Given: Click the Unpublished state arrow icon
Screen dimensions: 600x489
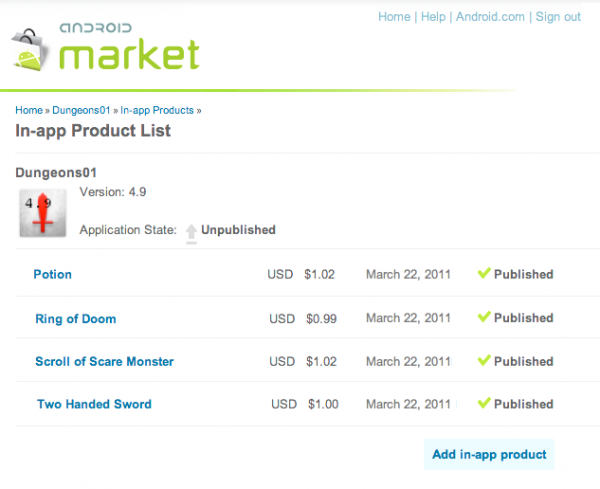Looking at the screenshot, I should [x=190, y=231].
